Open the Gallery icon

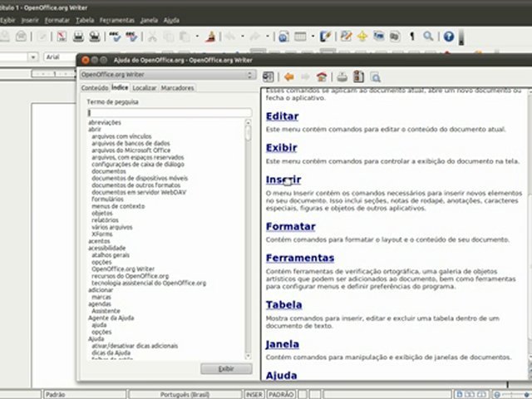[x=379, y=37]
